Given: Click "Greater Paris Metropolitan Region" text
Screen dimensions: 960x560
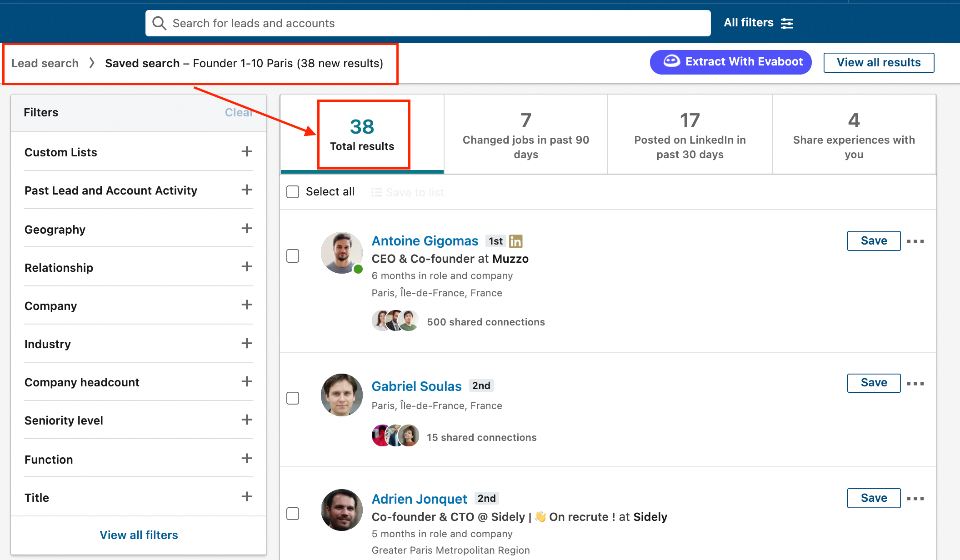Looking at the screenshot, I should point(451,550).
